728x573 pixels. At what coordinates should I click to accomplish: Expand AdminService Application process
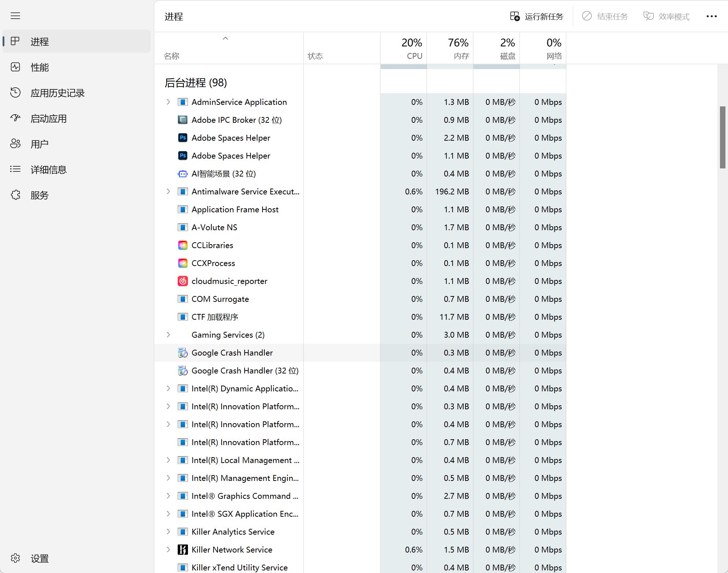tap(168, 102)
